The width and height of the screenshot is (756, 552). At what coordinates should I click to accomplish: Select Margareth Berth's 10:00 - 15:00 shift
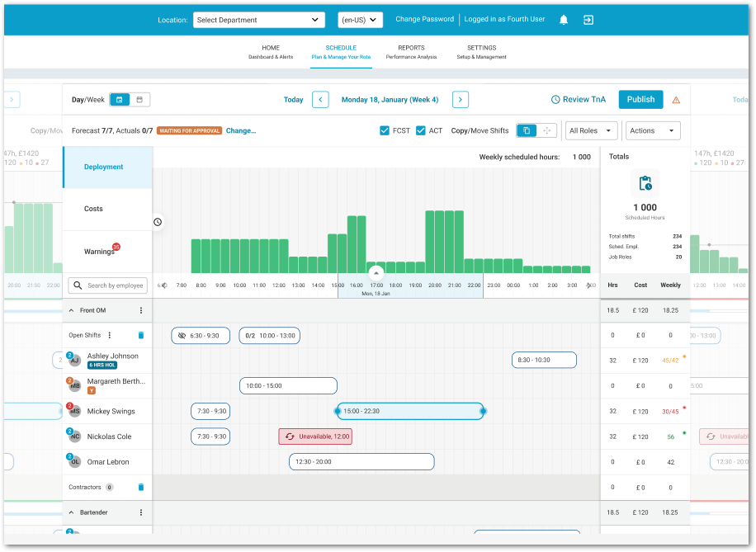point(288,385)
